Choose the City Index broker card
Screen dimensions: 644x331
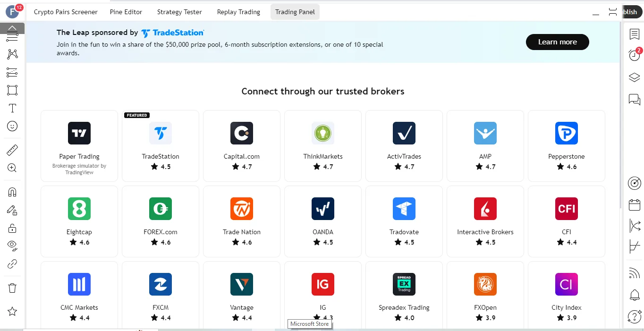coord(567,295)
